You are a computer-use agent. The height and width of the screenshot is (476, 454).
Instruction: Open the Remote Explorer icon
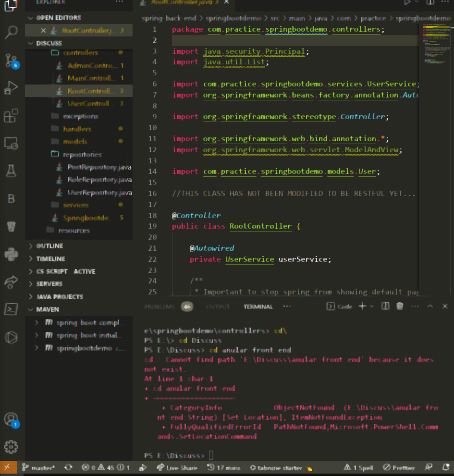pyautogui.click(x=11, y=143)
